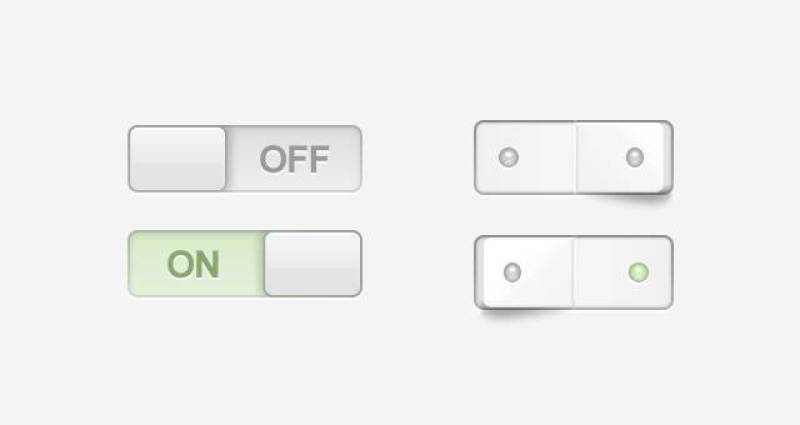The image size is (800, 425).
Task: Click the gray track area of the OFF toggle
Action: click(x=293, y=158)
